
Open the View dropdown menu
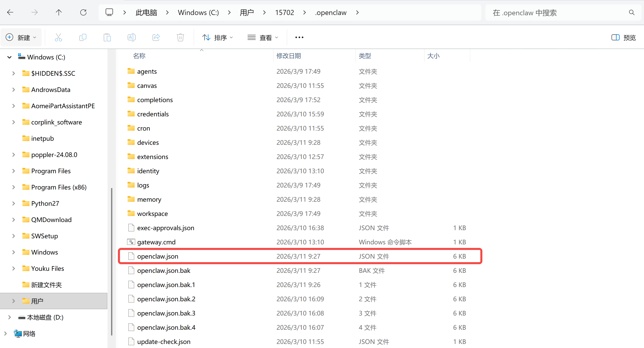pyautogui.click(x=263, y=38)
